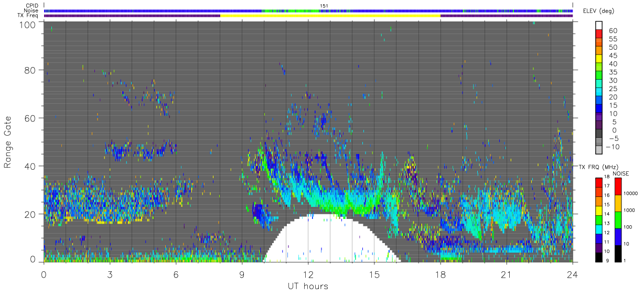Pick the yellow ELEV swatch between 40 and 45
Screen dimensions: 644x297
(599, 59)
